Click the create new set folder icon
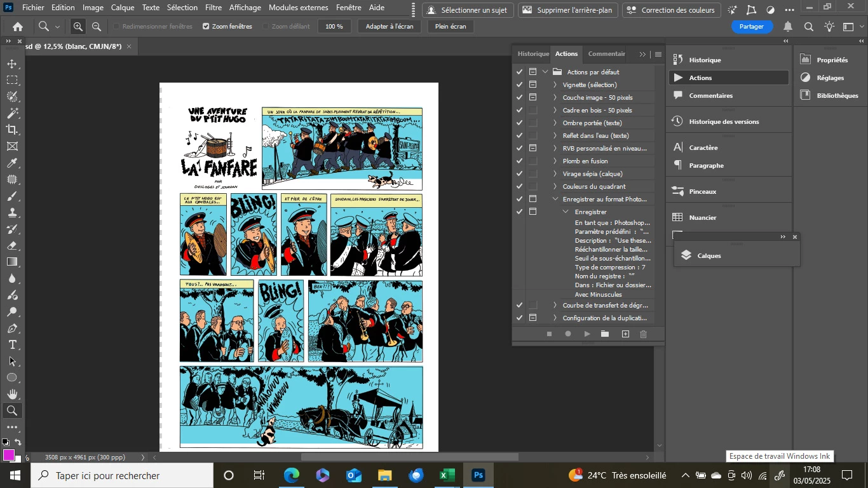This screenshot has height=488, width=868. (605, 334)
